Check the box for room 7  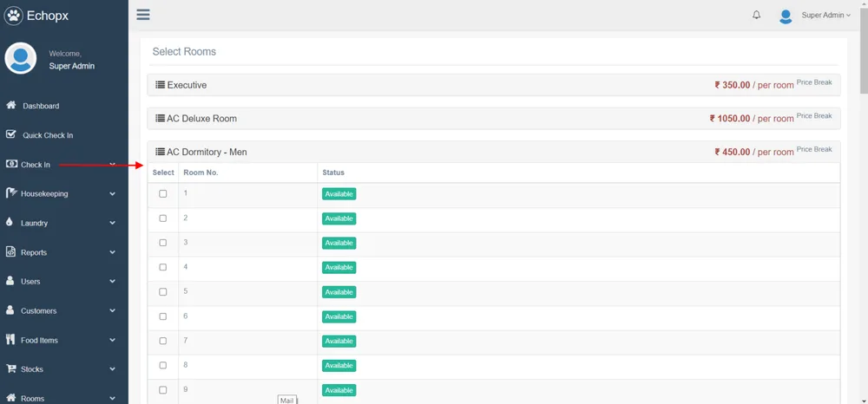(x=163, y=341)
